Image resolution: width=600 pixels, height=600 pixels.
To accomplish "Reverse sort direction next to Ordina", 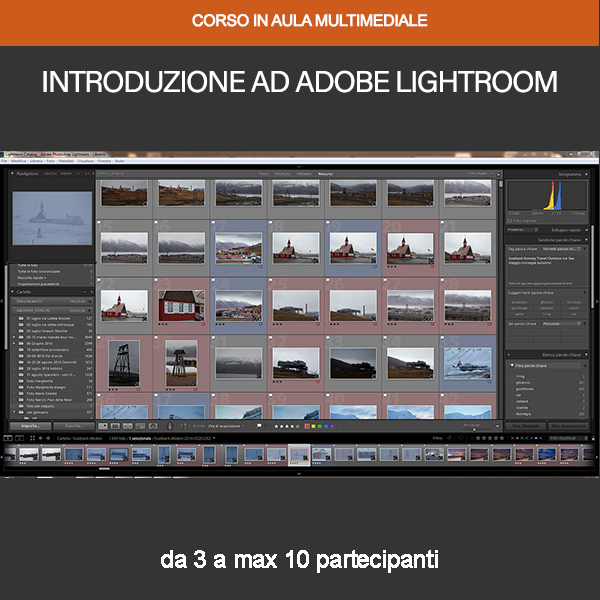I will point(185,426).
